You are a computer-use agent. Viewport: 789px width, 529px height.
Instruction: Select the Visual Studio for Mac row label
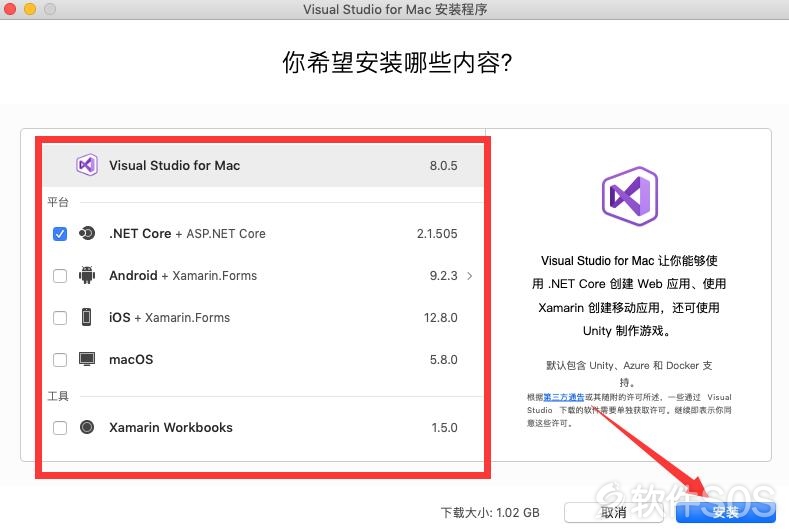pos(175,165)
